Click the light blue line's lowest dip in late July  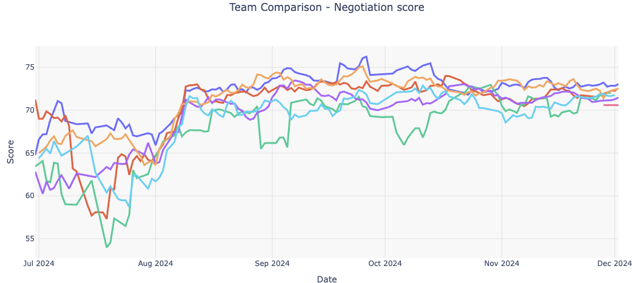click(129, 207)
